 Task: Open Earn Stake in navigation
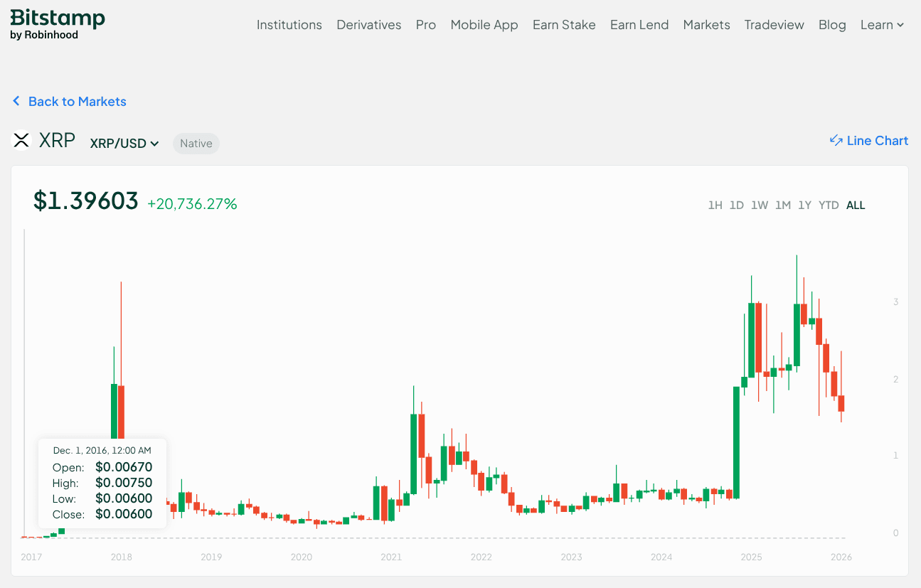pos(564,25)
